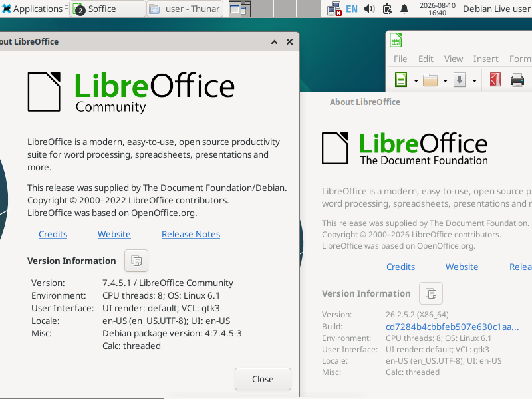This screenshot has height=399, width=532.
Task: Click the show desktop workspace icon
Action: click(x=239, y=9)
